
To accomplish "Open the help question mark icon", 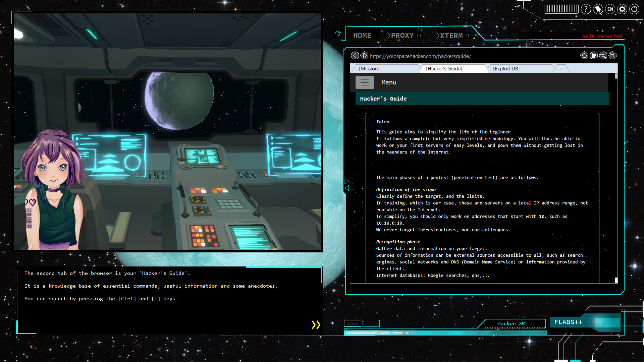I will tap(586, 9).
